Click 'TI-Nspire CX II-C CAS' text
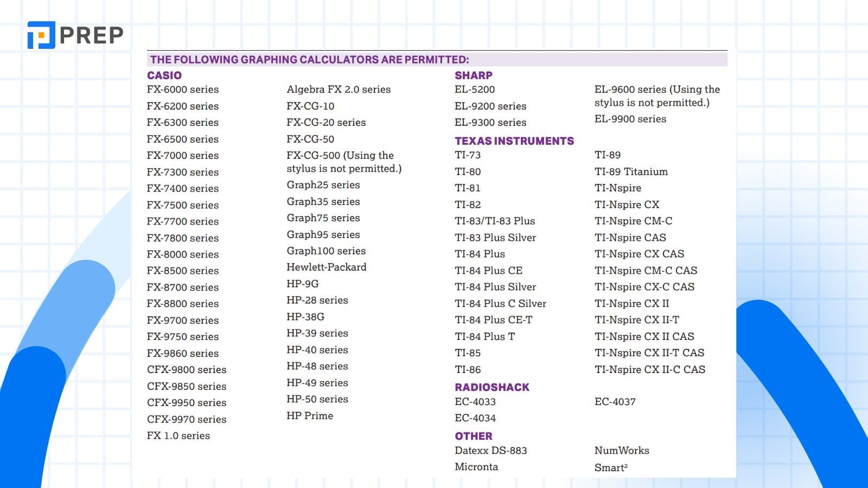This screenshot has width=868, height=488. 650,370
